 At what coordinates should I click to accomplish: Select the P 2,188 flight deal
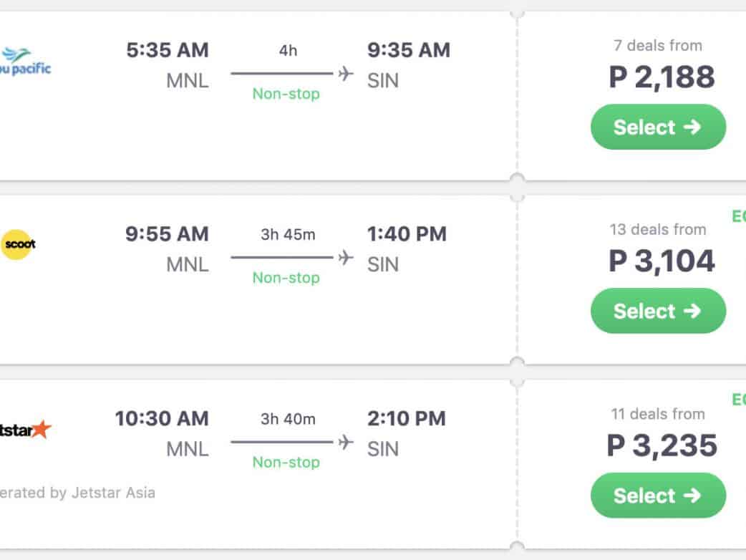click(x=657, y=127)
